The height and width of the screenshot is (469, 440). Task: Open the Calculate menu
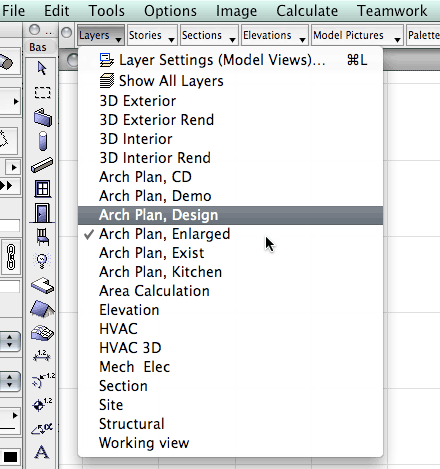click(x=307, y=11)
